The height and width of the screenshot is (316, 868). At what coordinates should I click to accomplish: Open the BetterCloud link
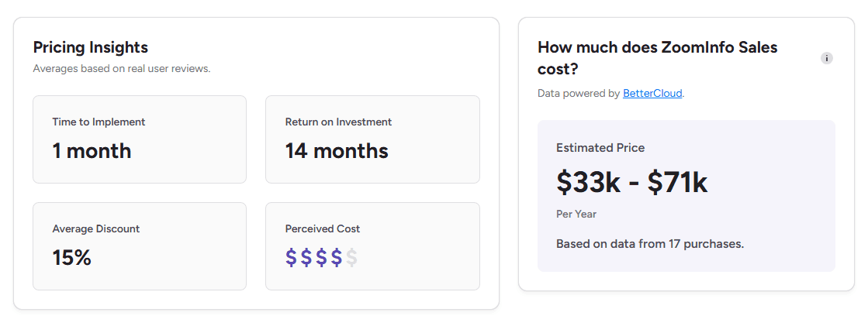tap(652, 94)
